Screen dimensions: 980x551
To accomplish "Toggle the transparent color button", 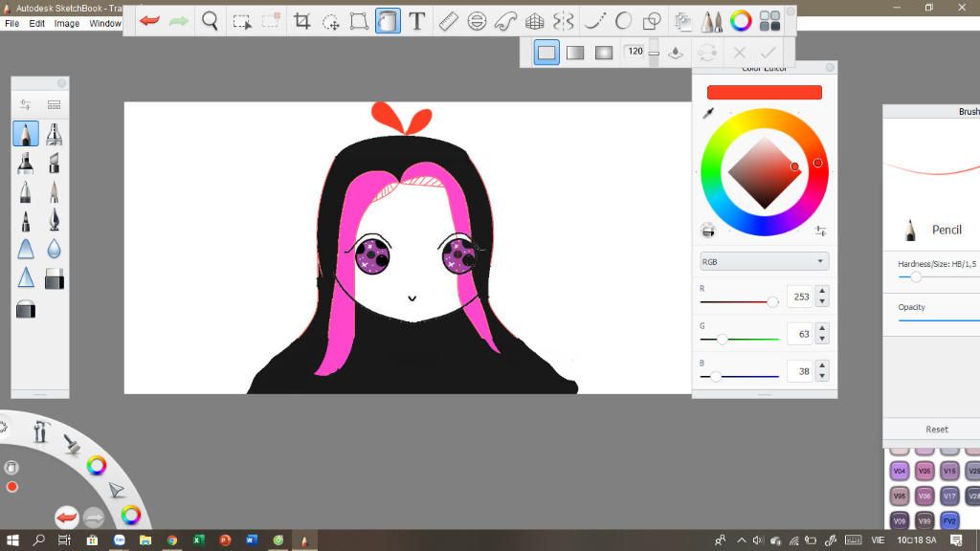I will coord(708,231).
